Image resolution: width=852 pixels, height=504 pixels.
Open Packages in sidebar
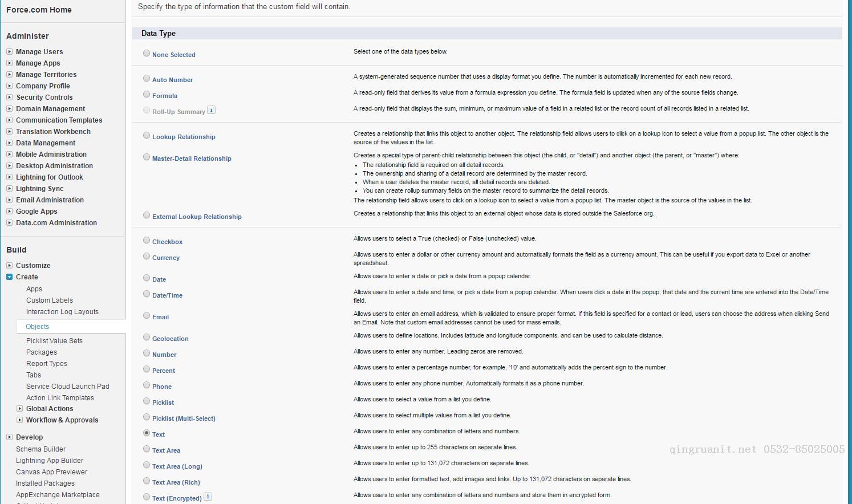[x=42, y=352]
